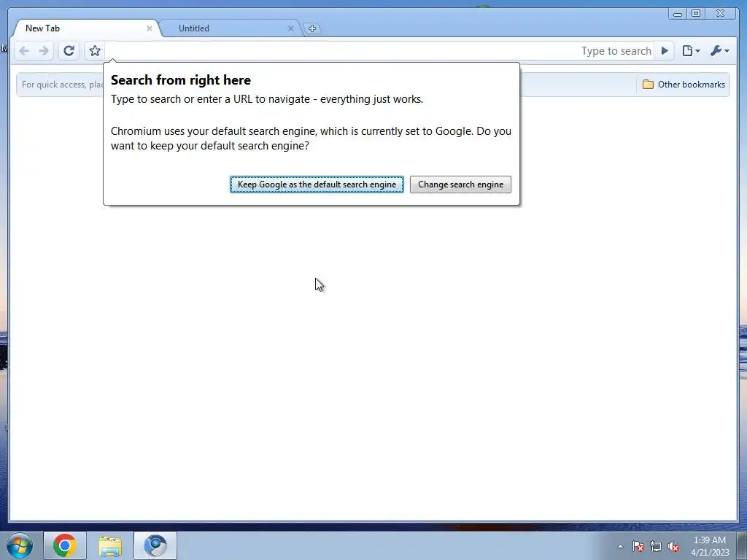Keep Google as the default search engine

(x=317, y=184)
